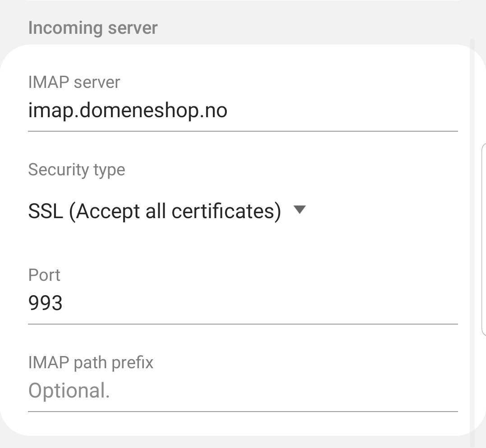The image size is (486, 448).
Task: Click the Security type label
Action: (77, 170)
